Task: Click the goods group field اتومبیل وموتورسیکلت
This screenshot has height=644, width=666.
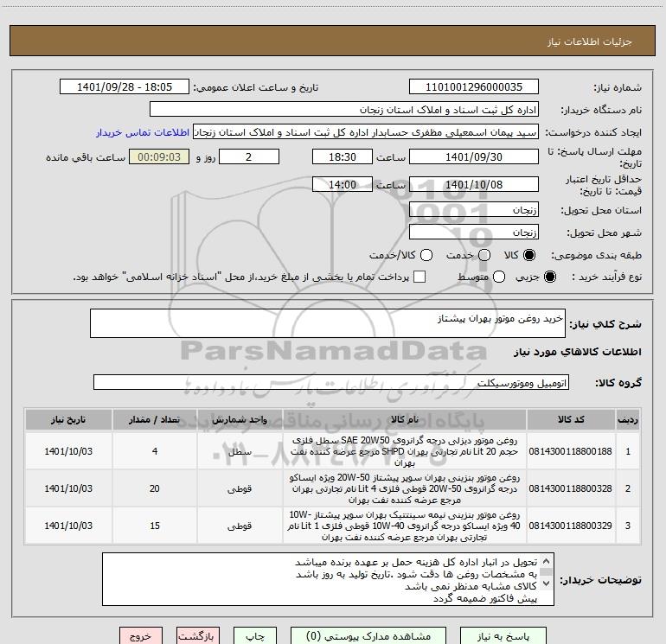Action: pos(331,382)
